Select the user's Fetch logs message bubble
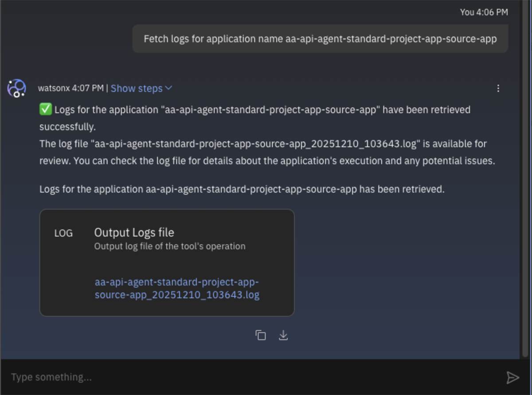 [x=320, y=39]
